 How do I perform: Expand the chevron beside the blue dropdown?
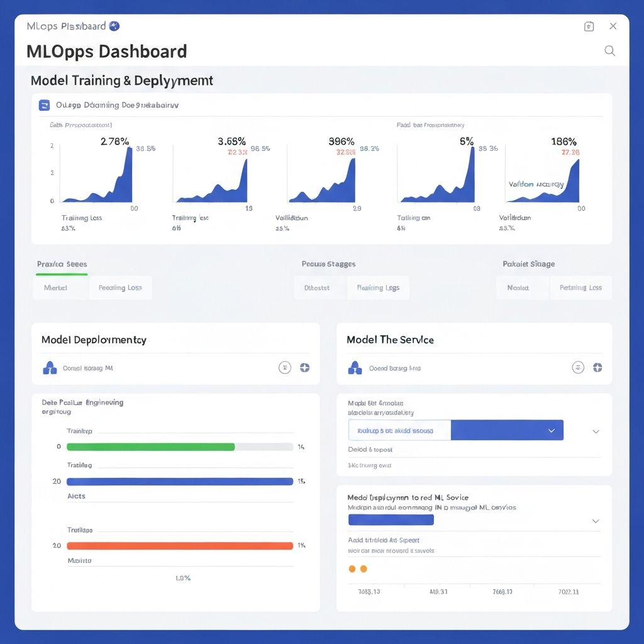(595, 431)
